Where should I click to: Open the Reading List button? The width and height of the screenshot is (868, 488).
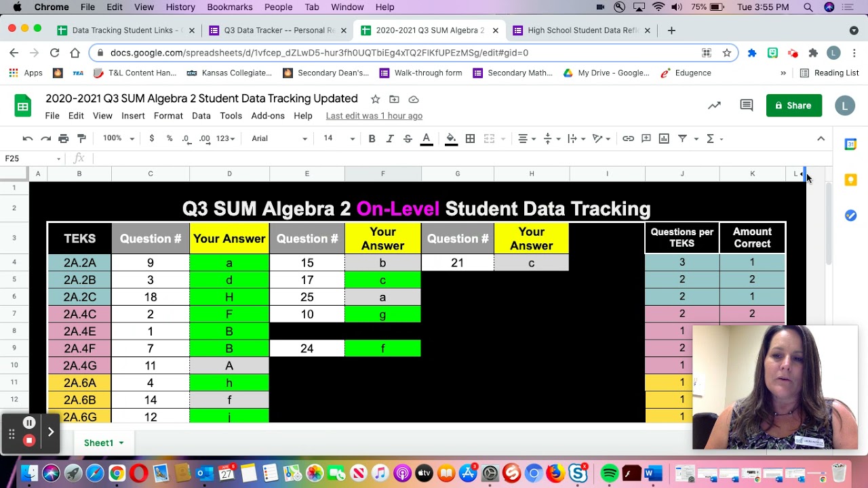(829, 73)
